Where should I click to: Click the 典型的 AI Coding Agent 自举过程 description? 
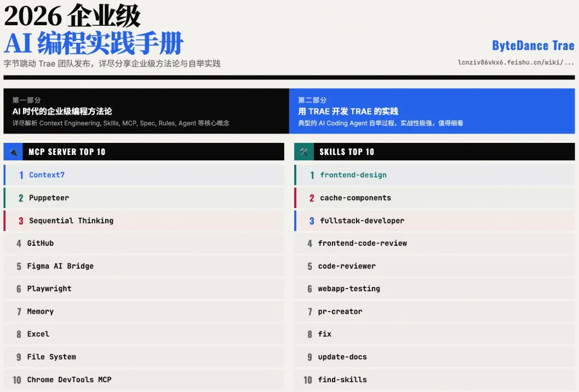coord(380,123)
